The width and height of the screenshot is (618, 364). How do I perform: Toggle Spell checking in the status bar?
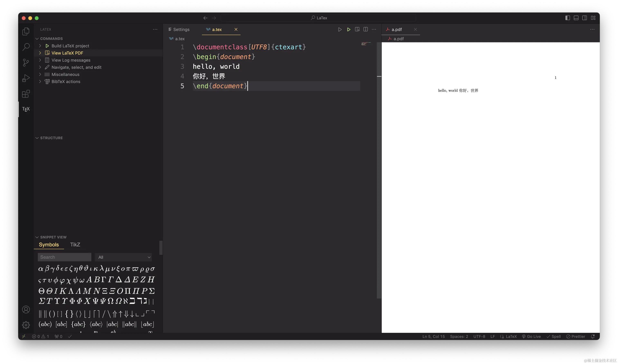[x=554, y=336]
